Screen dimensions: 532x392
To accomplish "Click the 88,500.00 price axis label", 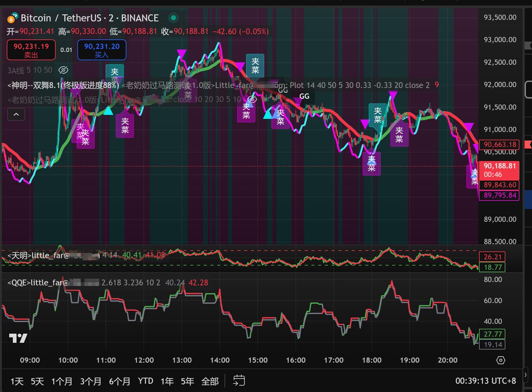I will pyautogui.click(x=501, y=242).
